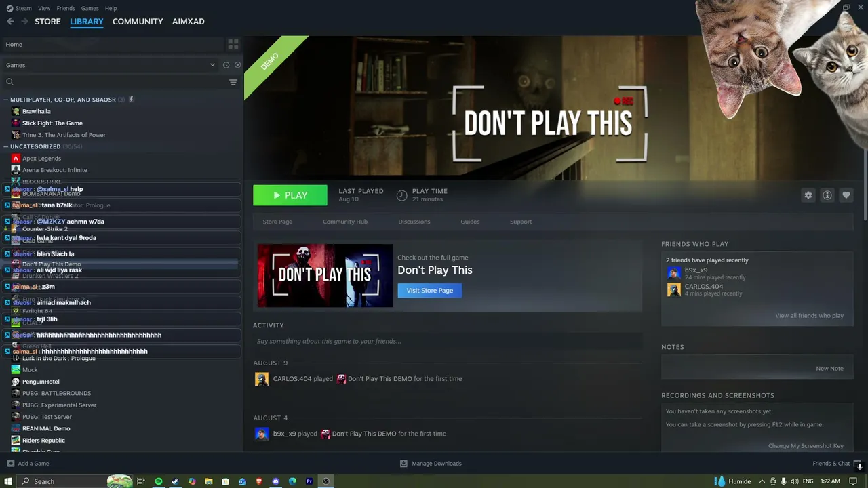Open the AIMXAD profile tab
The image size is (868, 488).
coord(189,22)
